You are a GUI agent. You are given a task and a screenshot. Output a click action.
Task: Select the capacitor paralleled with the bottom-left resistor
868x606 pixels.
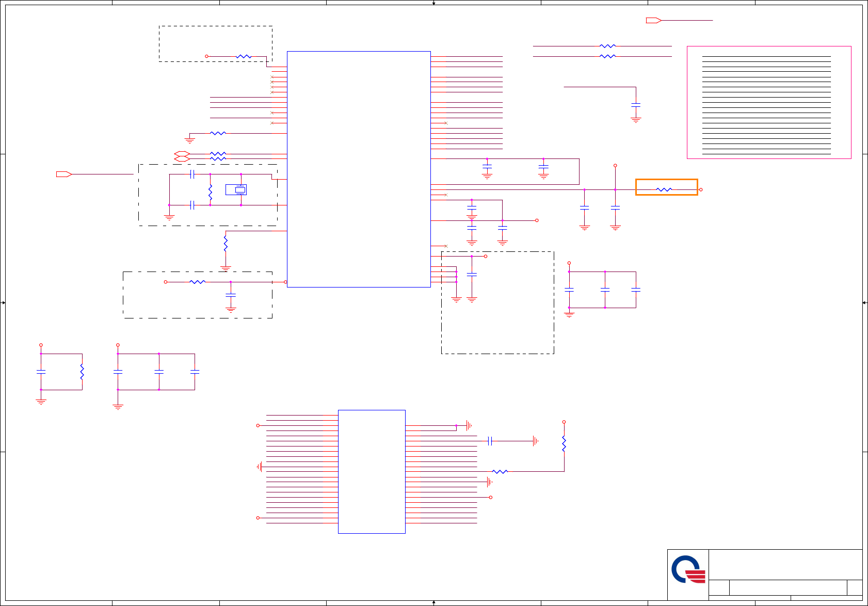tap(41, 372)
